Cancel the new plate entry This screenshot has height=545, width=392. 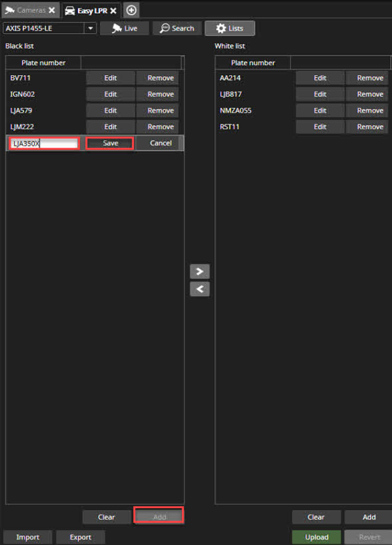pos(160,143)
